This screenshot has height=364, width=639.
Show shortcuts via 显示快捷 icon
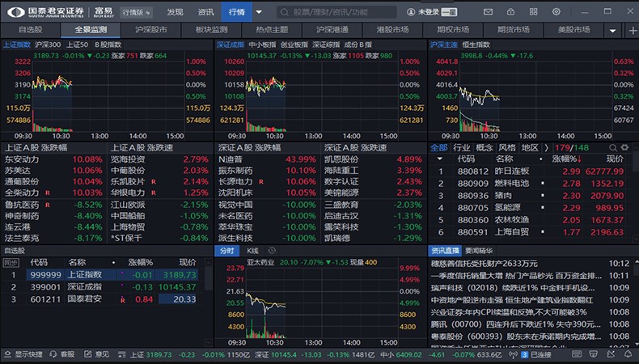tap(7, 354)
